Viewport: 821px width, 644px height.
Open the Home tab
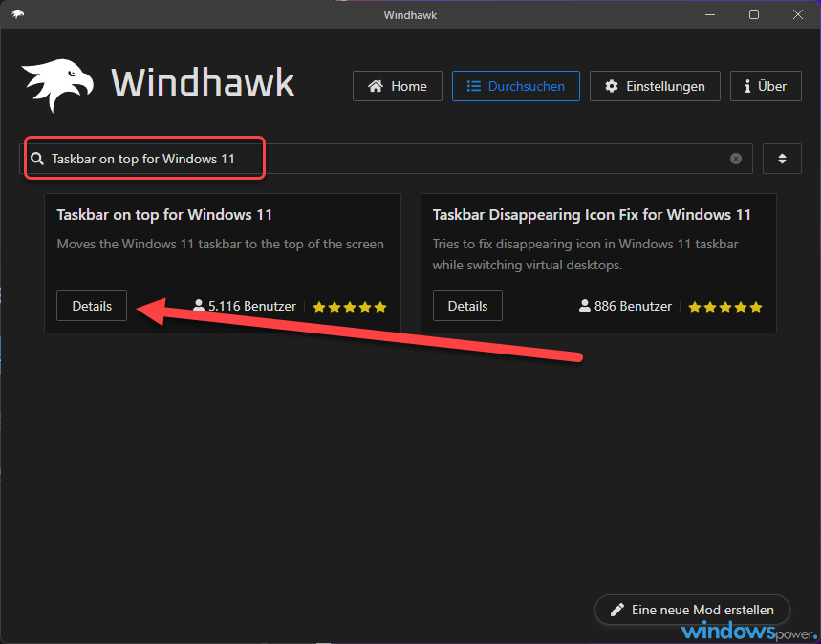click(x=398, y=86)
